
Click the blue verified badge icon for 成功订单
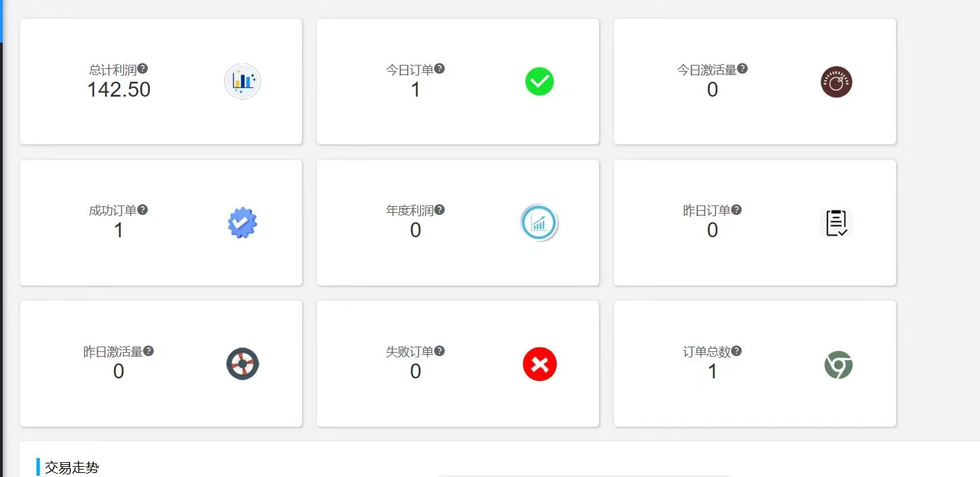(242, 223)
